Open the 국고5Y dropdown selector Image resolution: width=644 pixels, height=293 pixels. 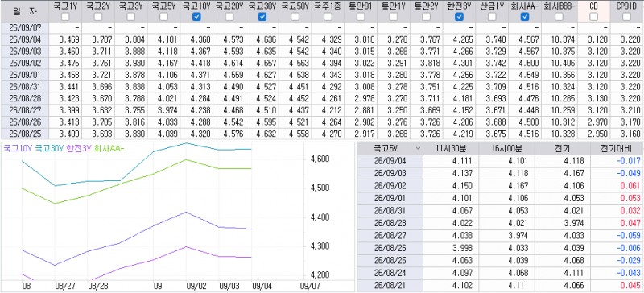click(390, 149)
